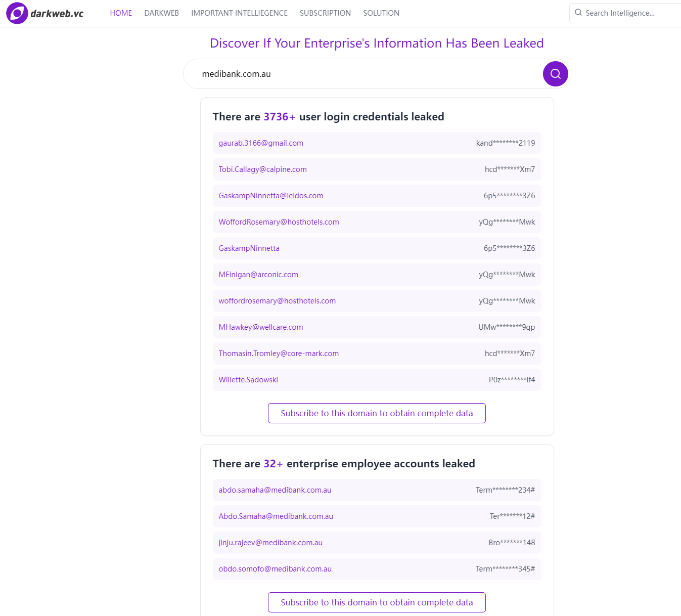Click masked password Term********234#
Viewport: 681px width, 616px height.
[x=505, y=490]
